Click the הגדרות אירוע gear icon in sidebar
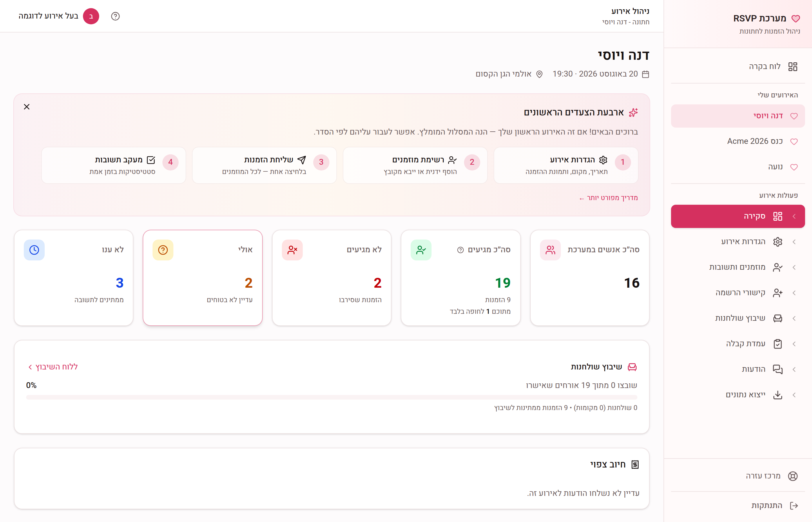 point(777,242)
